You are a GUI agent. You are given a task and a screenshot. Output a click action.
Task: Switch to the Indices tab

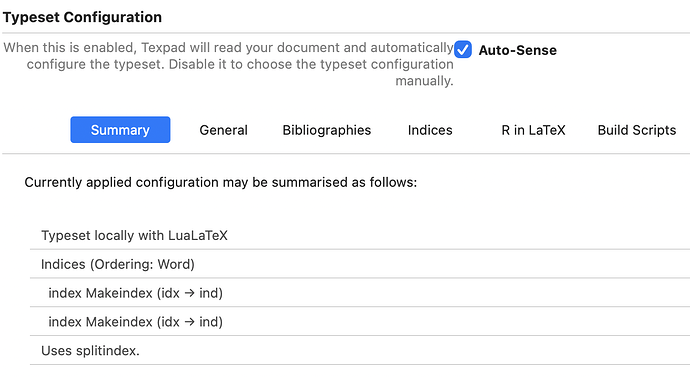pyautogui.click(x=430, y=130)
